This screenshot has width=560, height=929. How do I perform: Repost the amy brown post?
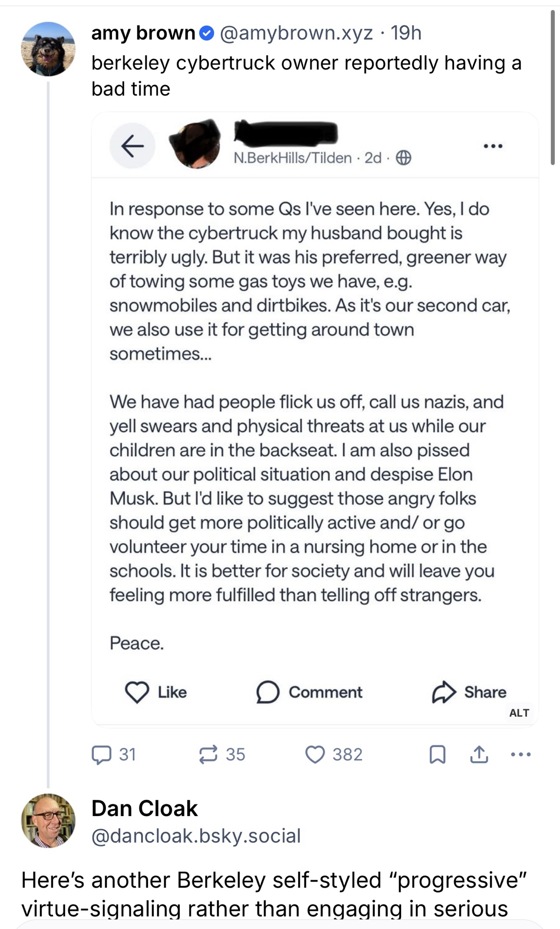point(208,754)
